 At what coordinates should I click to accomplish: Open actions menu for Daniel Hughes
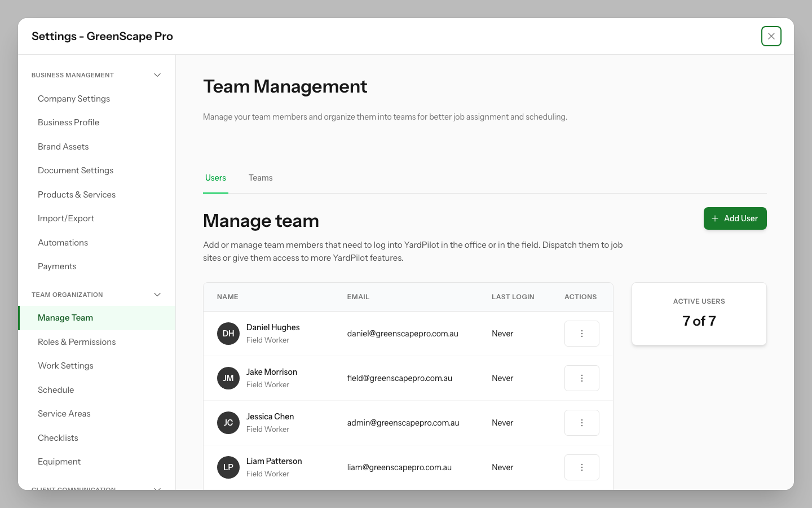581,333
